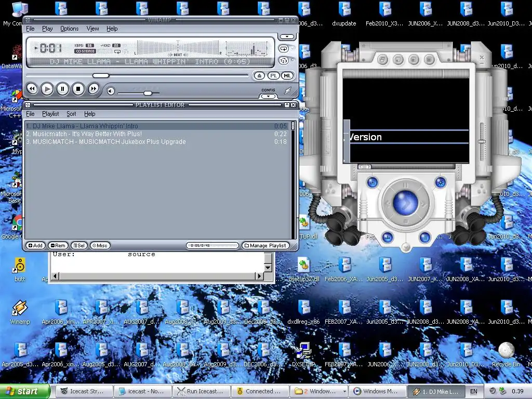
Task: Select track DJ Mike Llama - Llama Whippin' Intro
Action: click(x=157, y=126)
